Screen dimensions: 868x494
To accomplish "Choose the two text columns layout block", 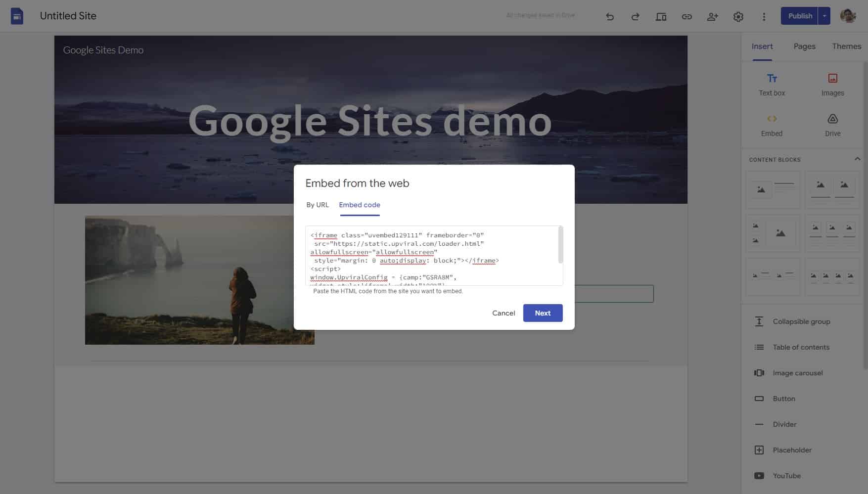I will (x=773, y=277).
